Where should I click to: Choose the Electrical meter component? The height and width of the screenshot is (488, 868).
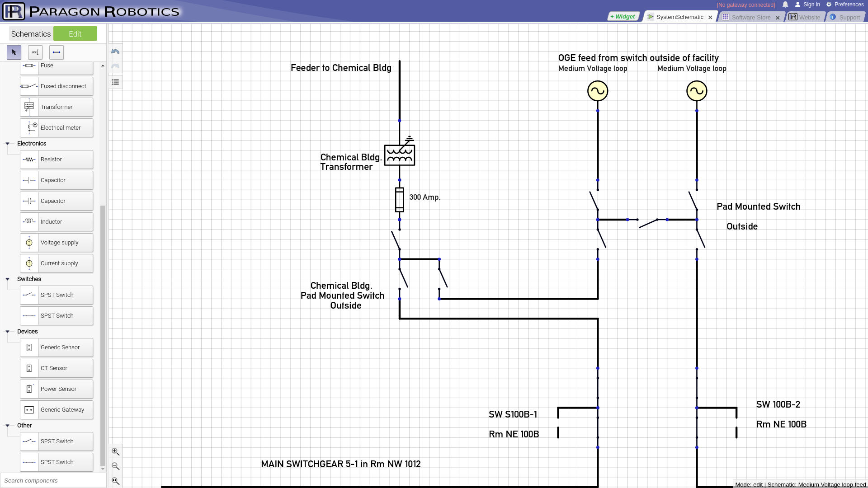click(x=57, y=128)
